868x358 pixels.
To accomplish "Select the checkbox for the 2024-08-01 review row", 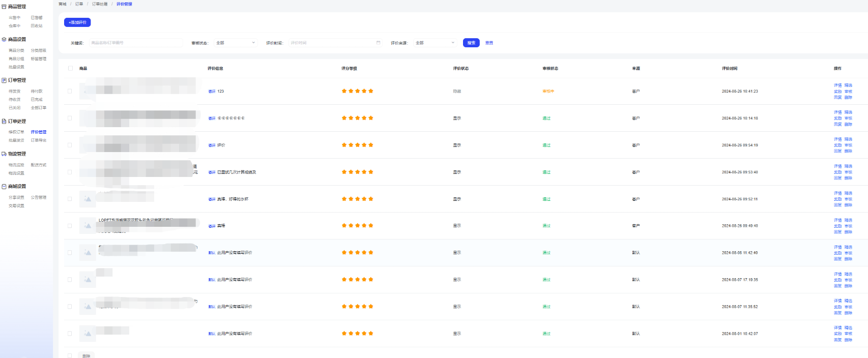I will pos(70,334).
